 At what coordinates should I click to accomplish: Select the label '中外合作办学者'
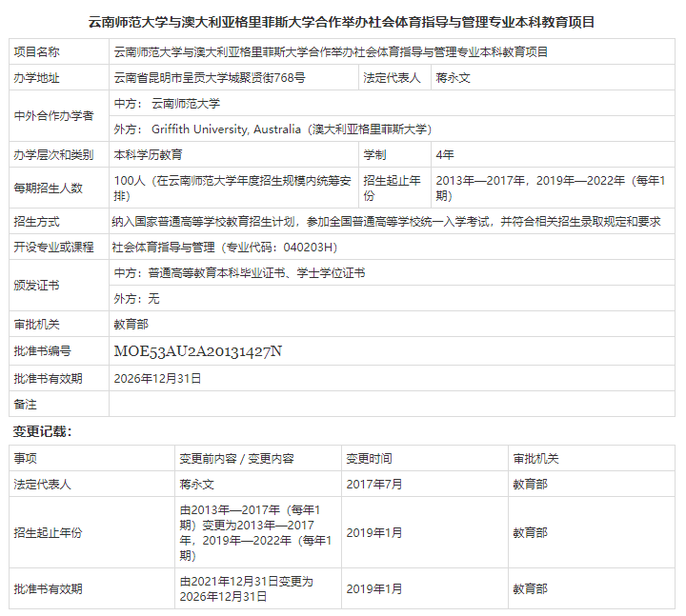coord(53,116)
